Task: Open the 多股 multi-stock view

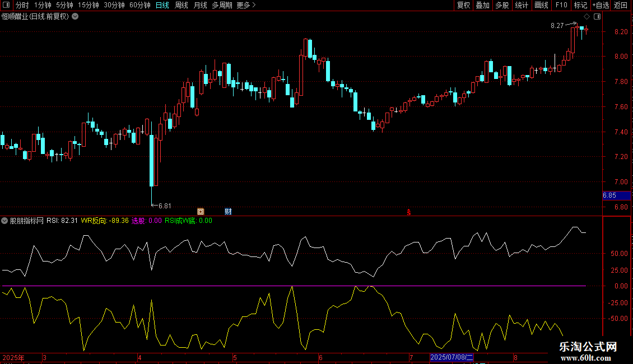Action: 502,5
